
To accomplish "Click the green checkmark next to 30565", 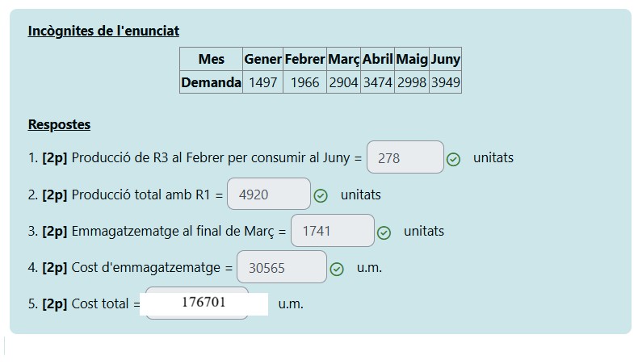I will (x=338, y=269).
